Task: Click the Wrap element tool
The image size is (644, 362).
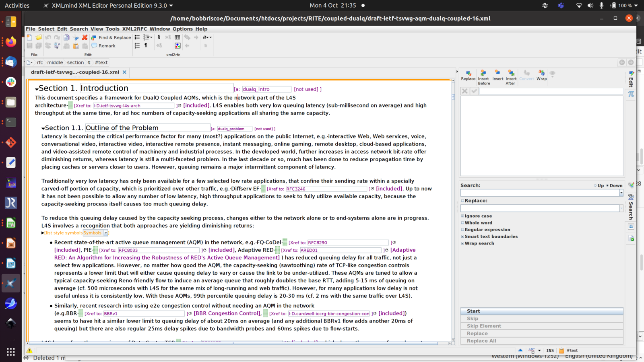Action: (541, 75)
